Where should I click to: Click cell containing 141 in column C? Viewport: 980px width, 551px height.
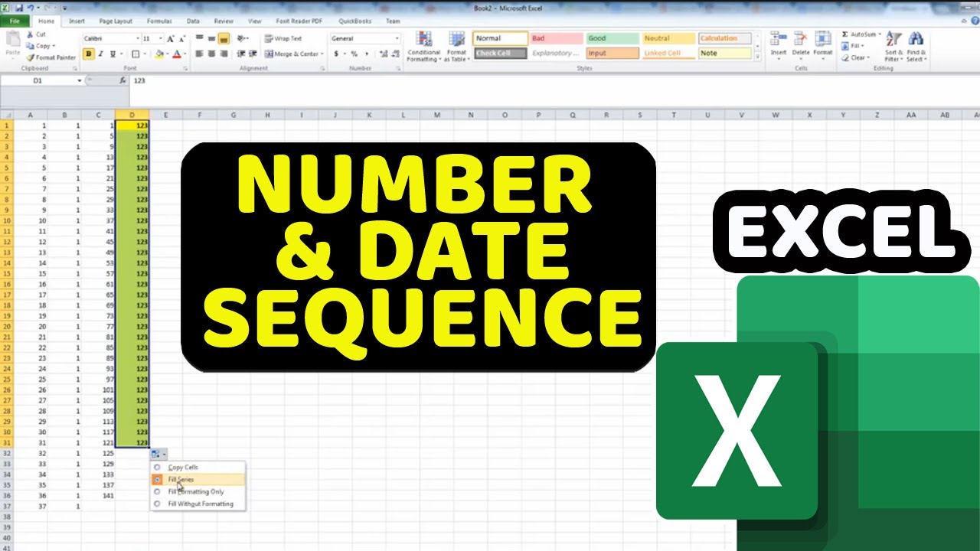click(x=98, y=495)
